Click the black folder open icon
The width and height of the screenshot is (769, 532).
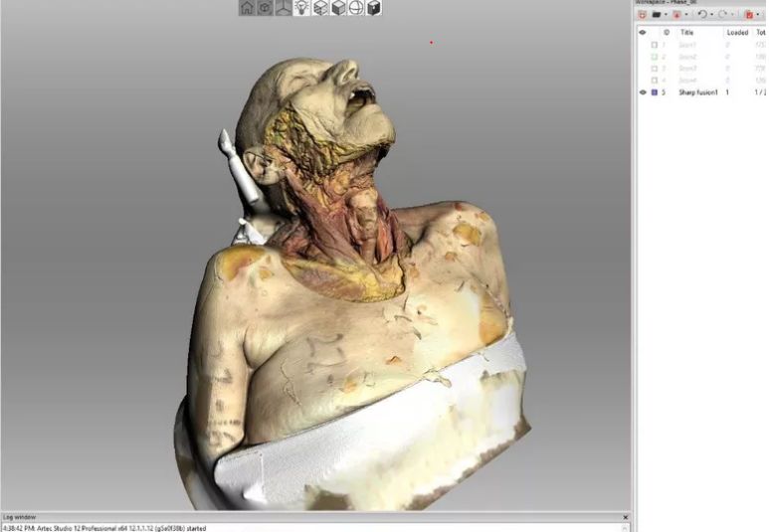pyautogui.click(x=657, y=14)
